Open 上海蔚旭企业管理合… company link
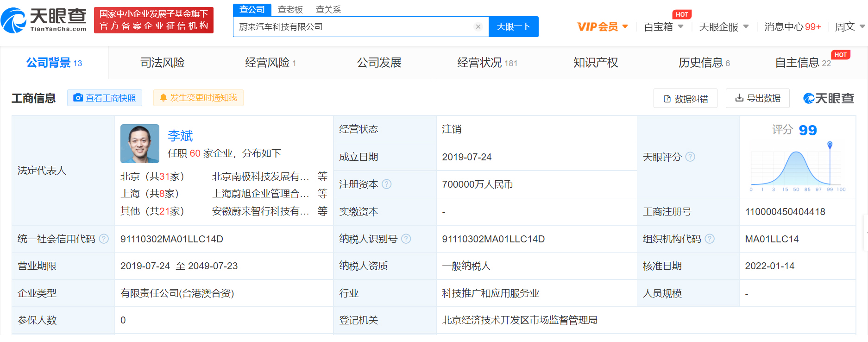Image resolution: width=868 pixels, height=342 pixels. [x=260, y=194]
